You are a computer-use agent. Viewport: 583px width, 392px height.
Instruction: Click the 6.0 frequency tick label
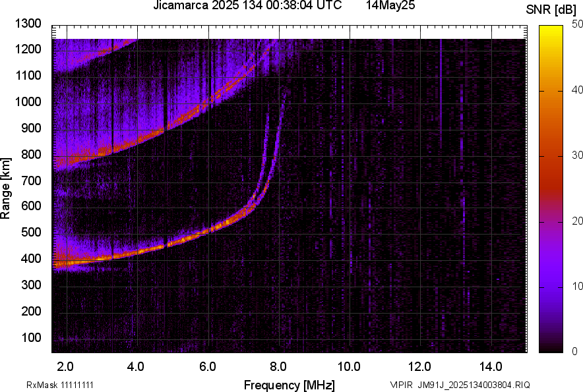(208, 367)
